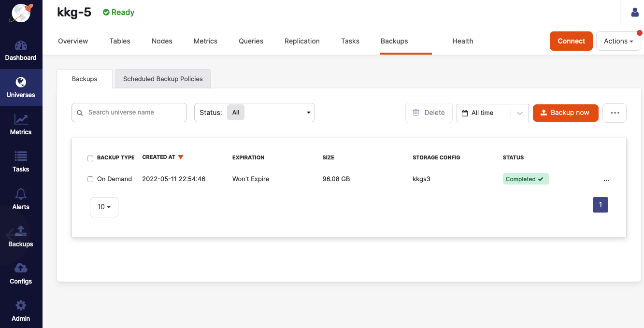
Task: Switch to the Health tab
Action: (x=463, y=41)
